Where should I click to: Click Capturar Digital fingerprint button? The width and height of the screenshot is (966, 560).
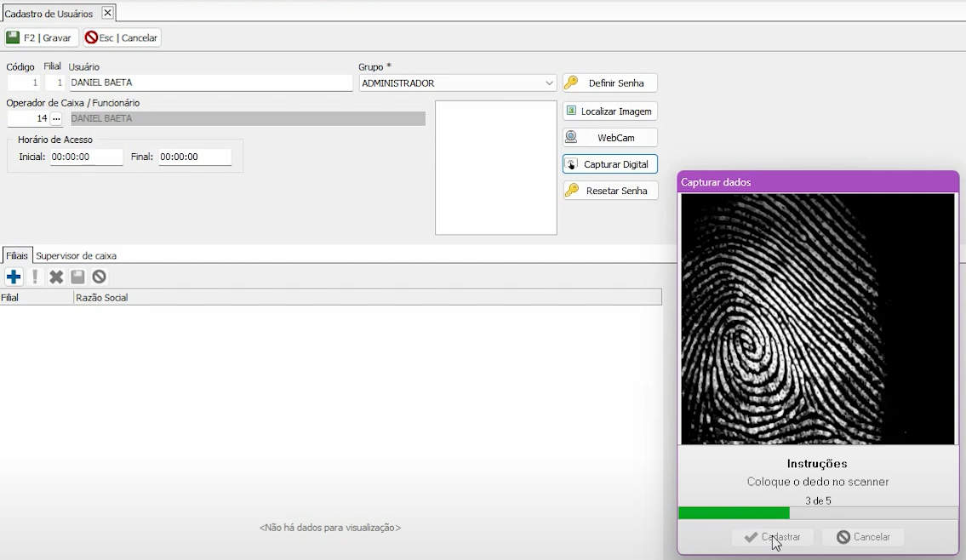click(x=609, y=164)
